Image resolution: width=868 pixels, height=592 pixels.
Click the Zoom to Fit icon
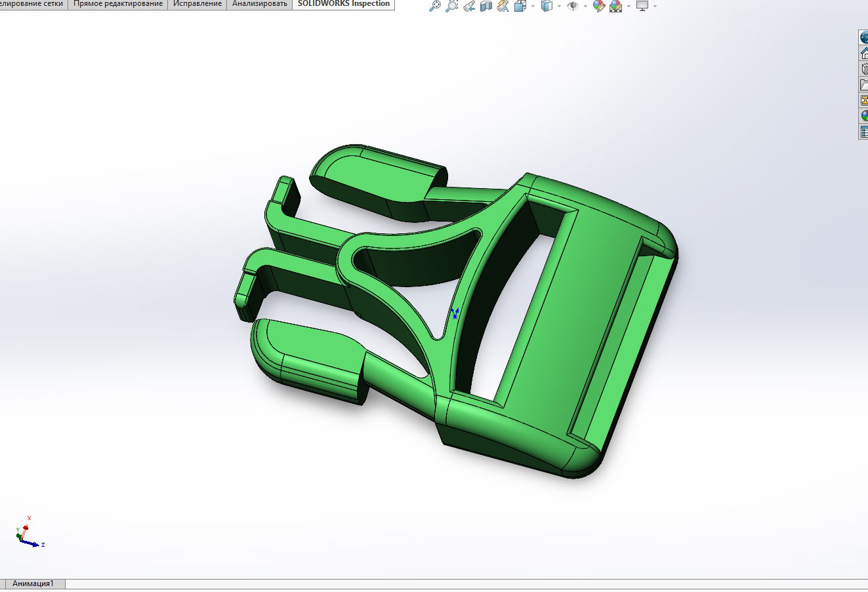click(x=434, y=6)
